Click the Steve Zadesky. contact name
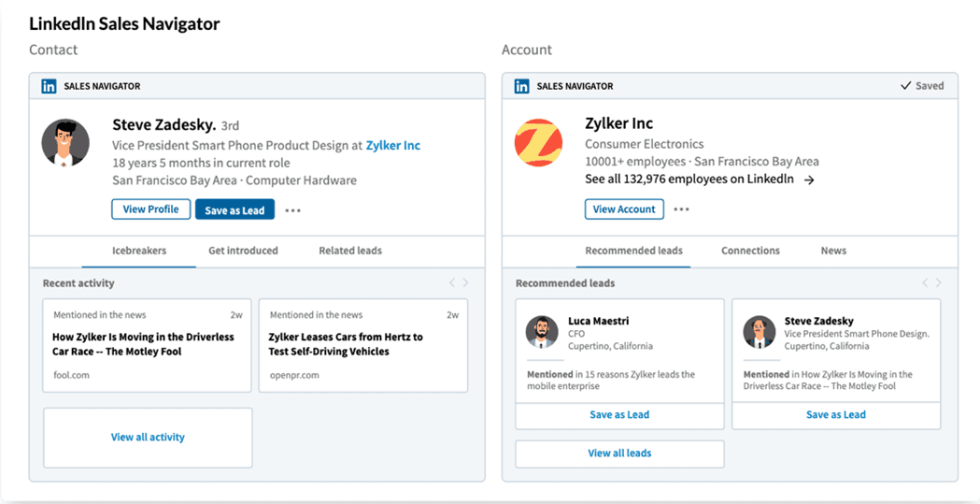 point(163,124)
